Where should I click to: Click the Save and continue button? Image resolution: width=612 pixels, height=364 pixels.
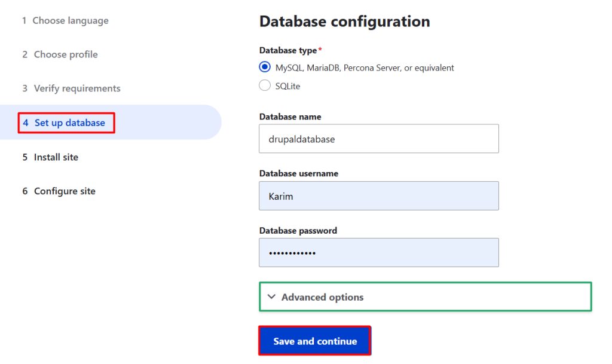click(x=314, y=341)
